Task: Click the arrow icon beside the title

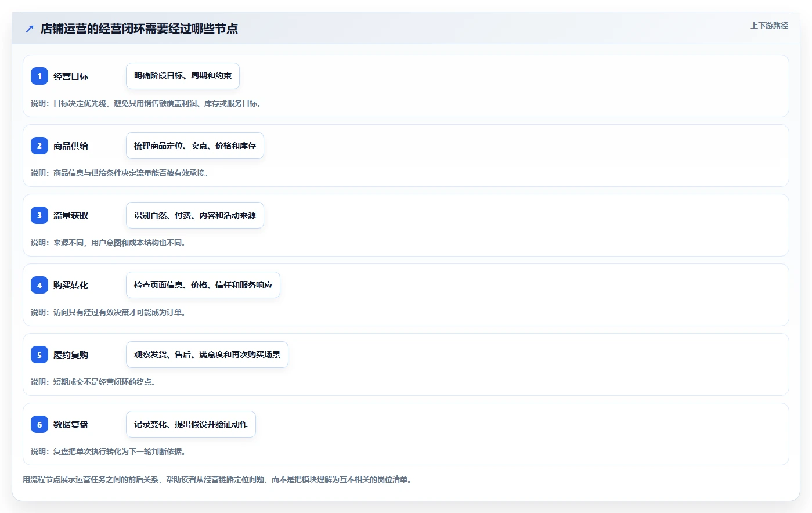Action: point(30,28)
